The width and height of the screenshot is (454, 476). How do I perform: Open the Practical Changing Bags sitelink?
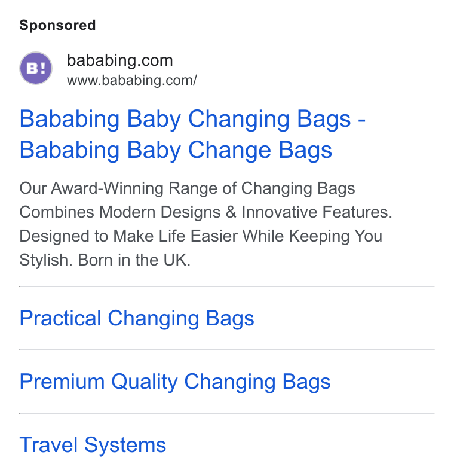click(x=137, y=319)
